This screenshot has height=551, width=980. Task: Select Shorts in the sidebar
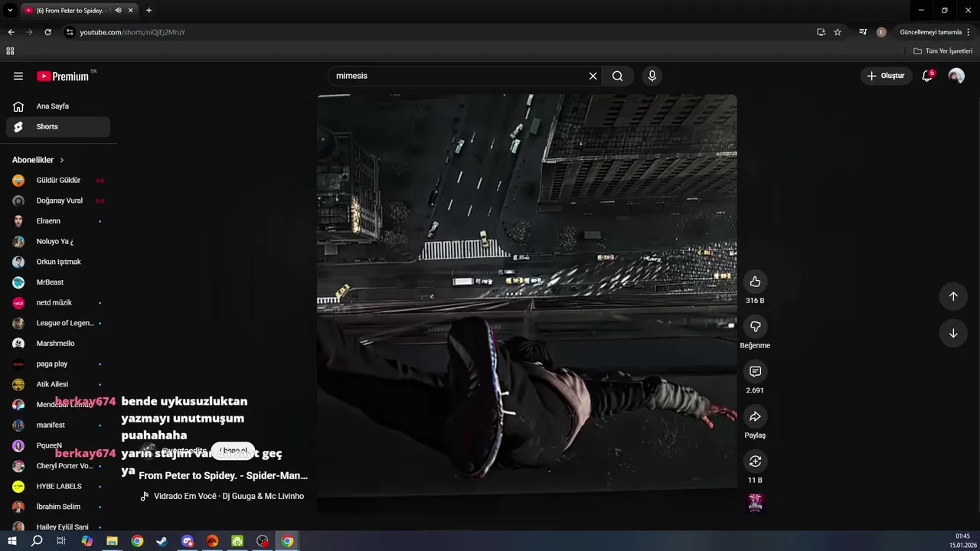click(x=58, y=126)
